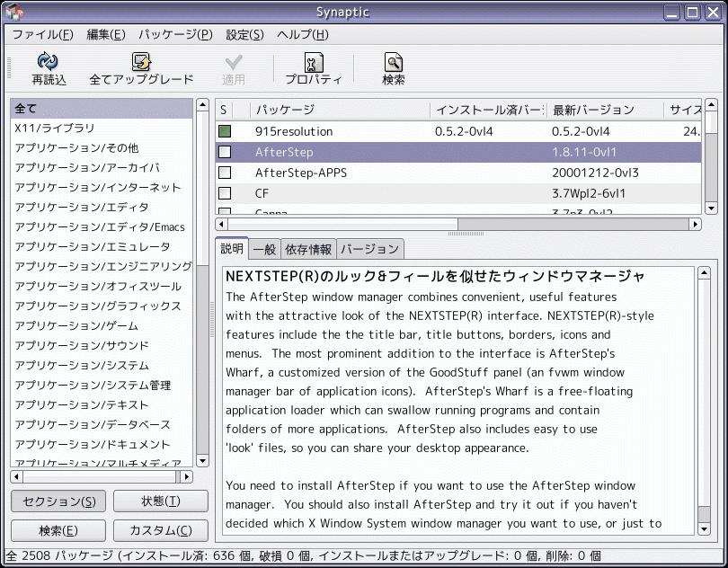Screen dimensions: 728x568
Task: Select アプリケーション/エディタ/Emacs section
Action: [102, 227]
